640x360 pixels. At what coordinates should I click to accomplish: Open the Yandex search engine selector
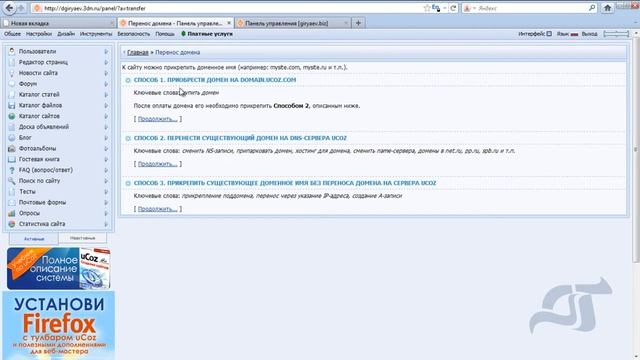pos(470,8)
